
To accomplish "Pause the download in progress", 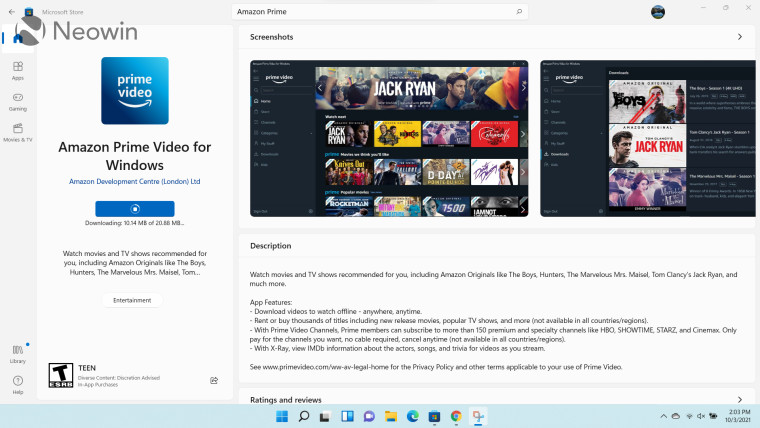I will point(135,209).
